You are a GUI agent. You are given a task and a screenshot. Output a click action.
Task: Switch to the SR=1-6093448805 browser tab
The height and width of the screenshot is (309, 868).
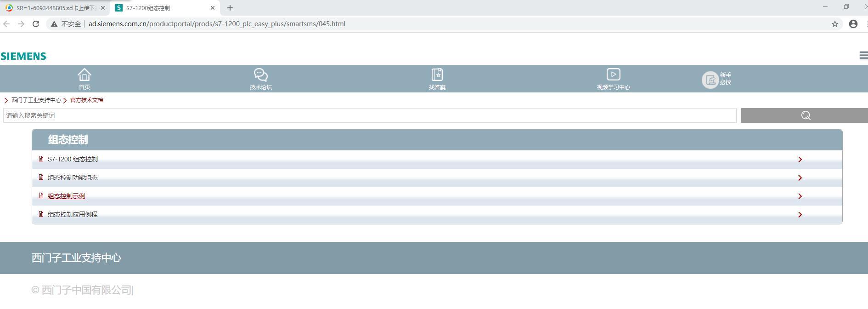[55, 8]
